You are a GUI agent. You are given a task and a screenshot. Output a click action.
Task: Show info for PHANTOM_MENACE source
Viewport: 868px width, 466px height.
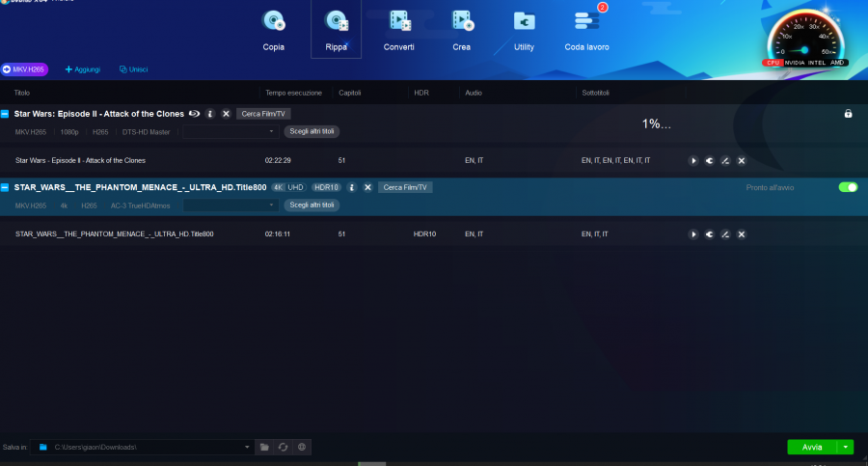point(351,187)
